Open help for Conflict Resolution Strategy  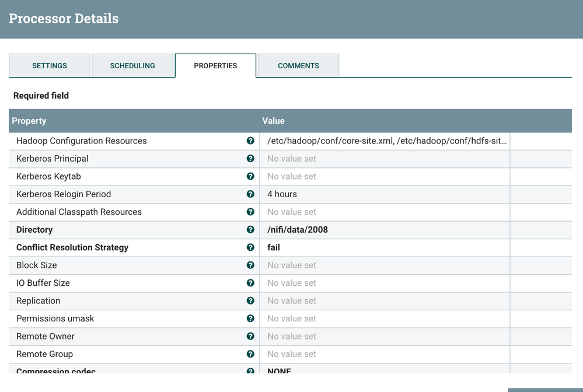(250, 247)
